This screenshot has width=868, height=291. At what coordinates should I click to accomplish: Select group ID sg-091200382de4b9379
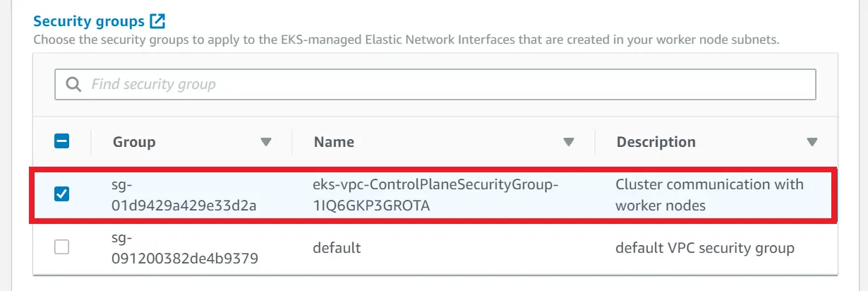pyautogui.click(x=185, y=248)
